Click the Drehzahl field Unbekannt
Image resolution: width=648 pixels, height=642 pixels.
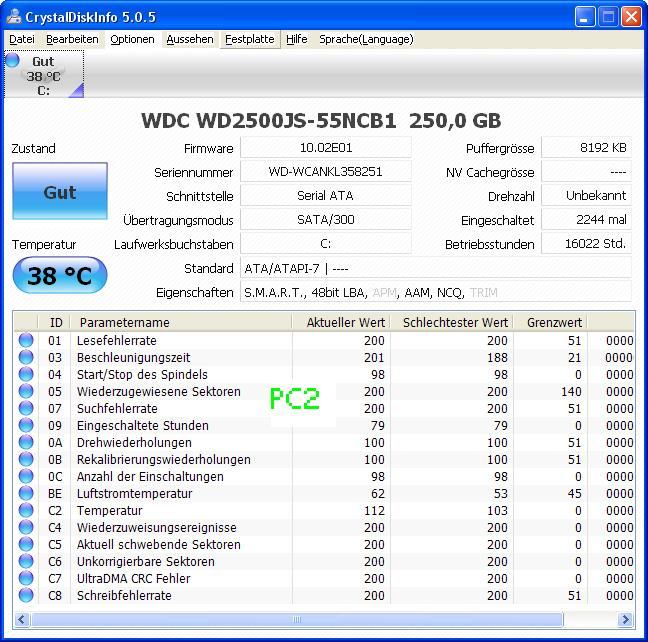coord(586,196)
